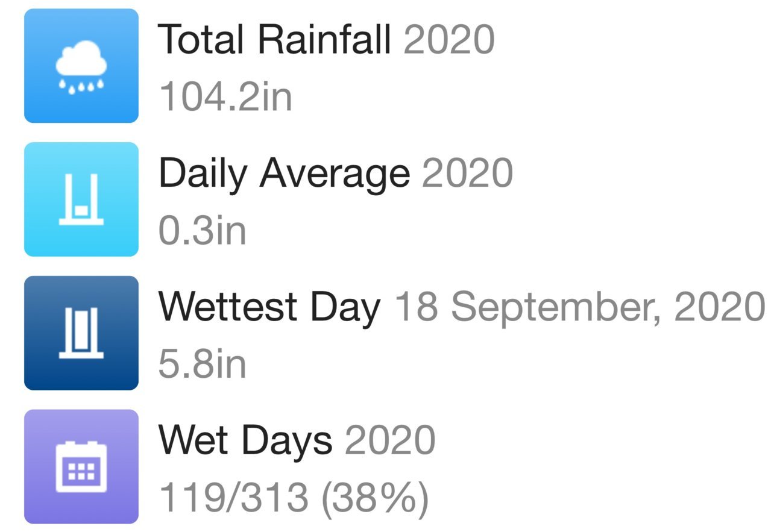Select the Wet Days heading
Image resolution: width=771 pixels, height=532 pixels.
coord(245,441)
